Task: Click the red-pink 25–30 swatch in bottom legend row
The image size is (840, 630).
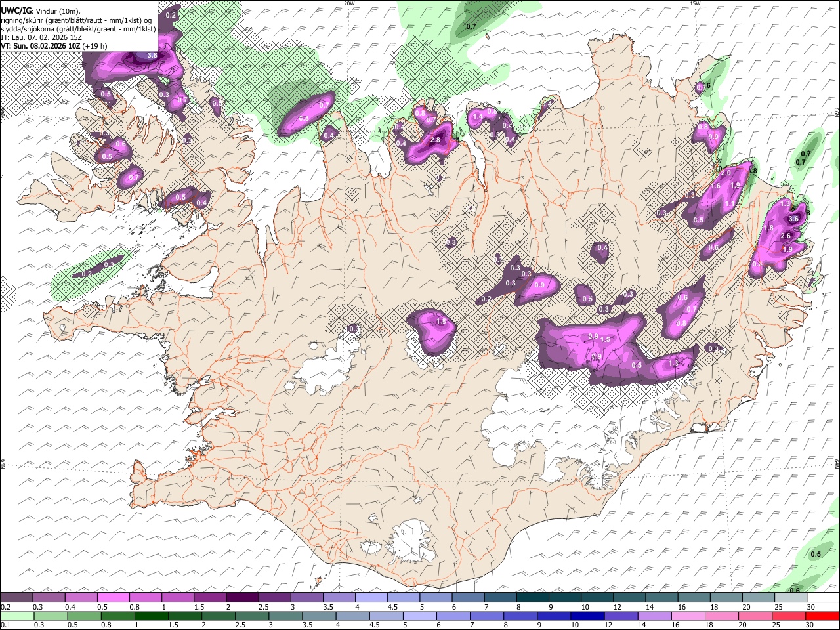Action: (788, 616)
